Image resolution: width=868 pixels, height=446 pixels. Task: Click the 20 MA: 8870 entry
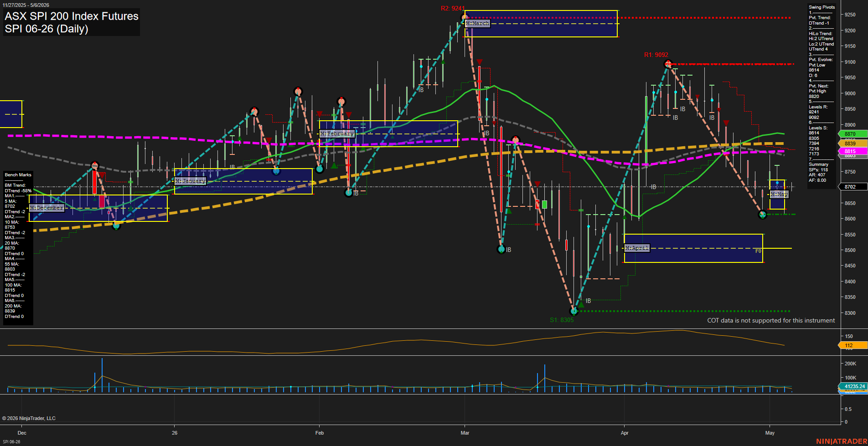(x=11, y=246)
